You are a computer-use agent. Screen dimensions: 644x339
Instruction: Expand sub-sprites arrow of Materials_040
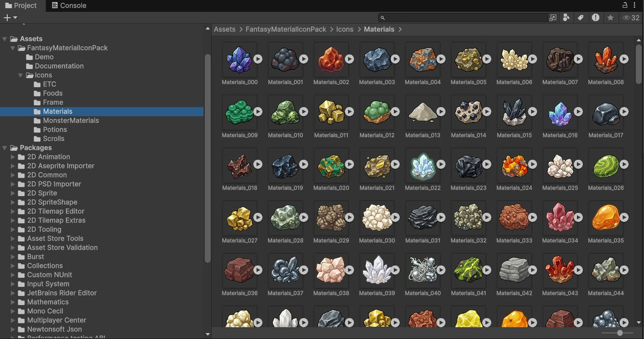point(441,270)
